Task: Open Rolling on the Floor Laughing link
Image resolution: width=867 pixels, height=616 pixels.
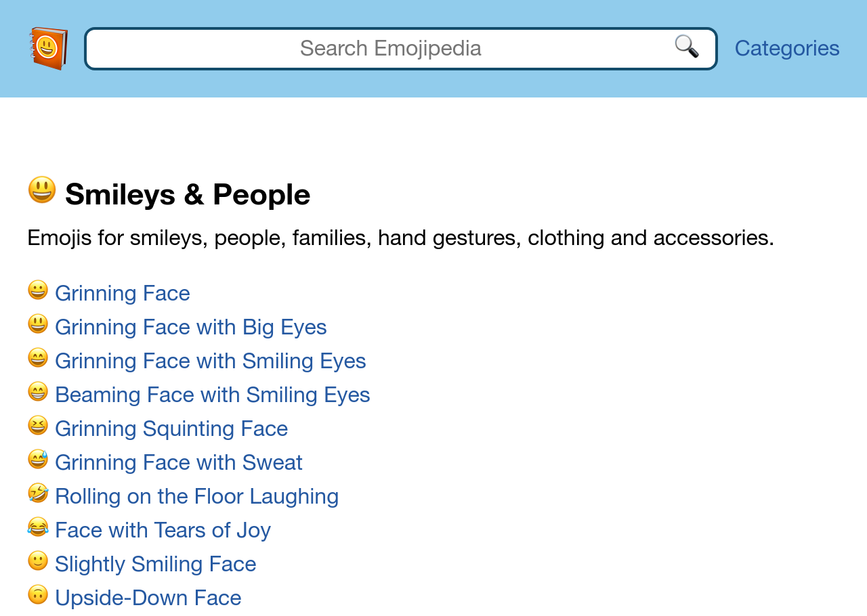Action: pyautogui.click(x=197, y=496)
